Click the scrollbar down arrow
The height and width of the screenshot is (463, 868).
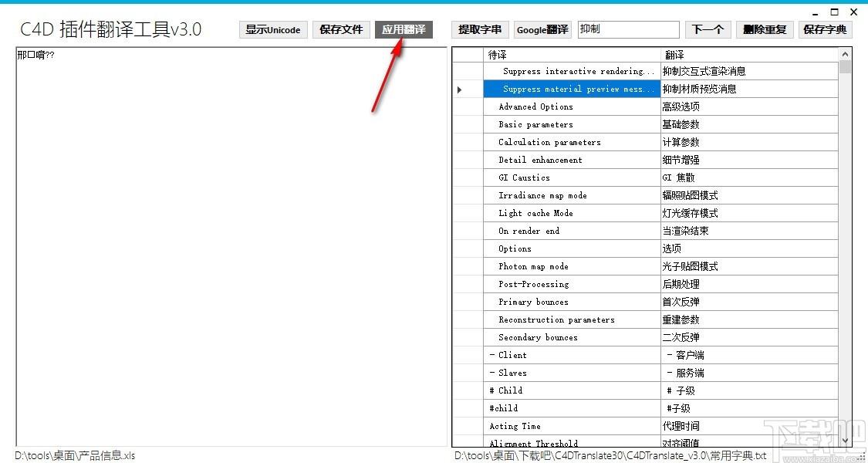[x=845, y=441]
